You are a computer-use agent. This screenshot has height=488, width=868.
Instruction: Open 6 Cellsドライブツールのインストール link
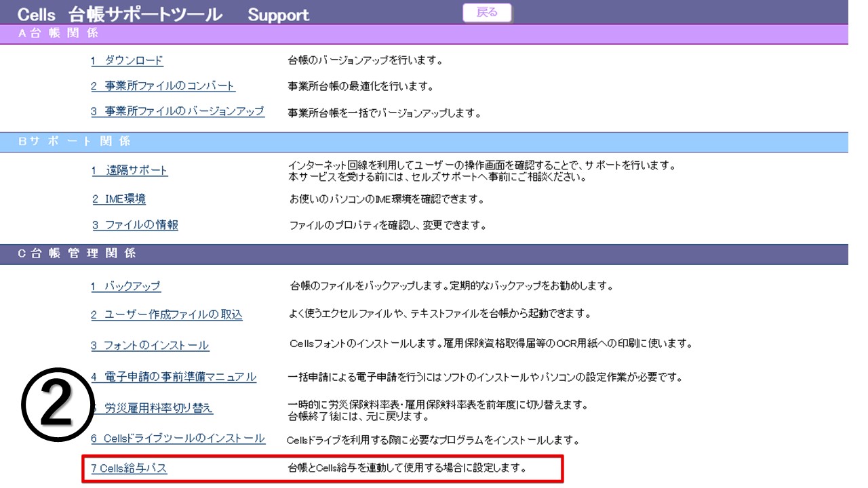coord(178,439)
